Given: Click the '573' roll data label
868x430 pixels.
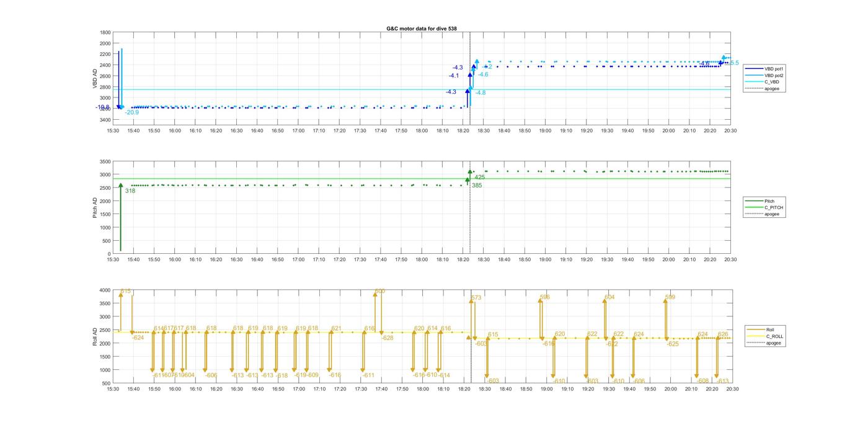Looking at the screenshot, I should (x=476, y=298).
